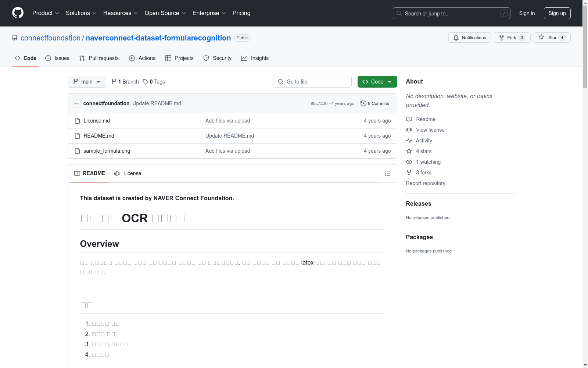Click the Go to file search box
588x368 pixels.
[x=312, y=82]
